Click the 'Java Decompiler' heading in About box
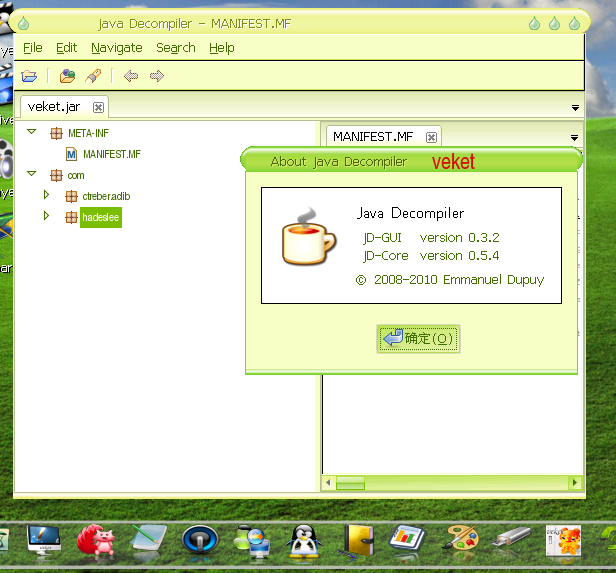616x573 pixels. (411, 213)
